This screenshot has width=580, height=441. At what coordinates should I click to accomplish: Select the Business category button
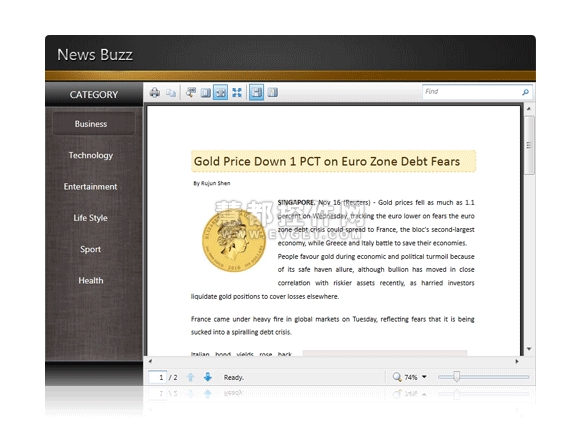(94, 124)
